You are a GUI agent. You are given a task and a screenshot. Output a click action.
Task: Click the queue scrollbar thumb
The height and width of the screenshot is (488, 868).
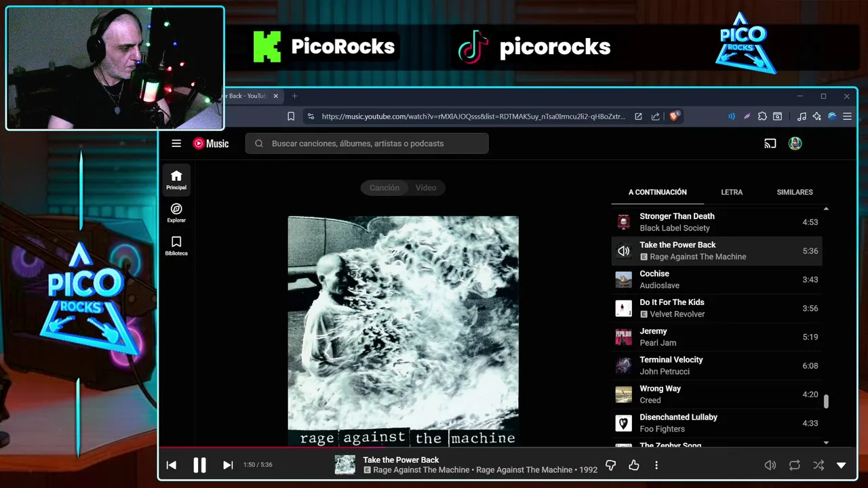click(826, 401)
